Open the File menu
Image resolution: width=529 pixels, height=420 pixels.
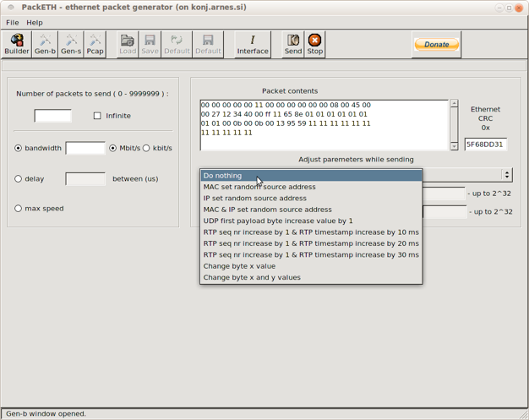[x=13, y=23]
